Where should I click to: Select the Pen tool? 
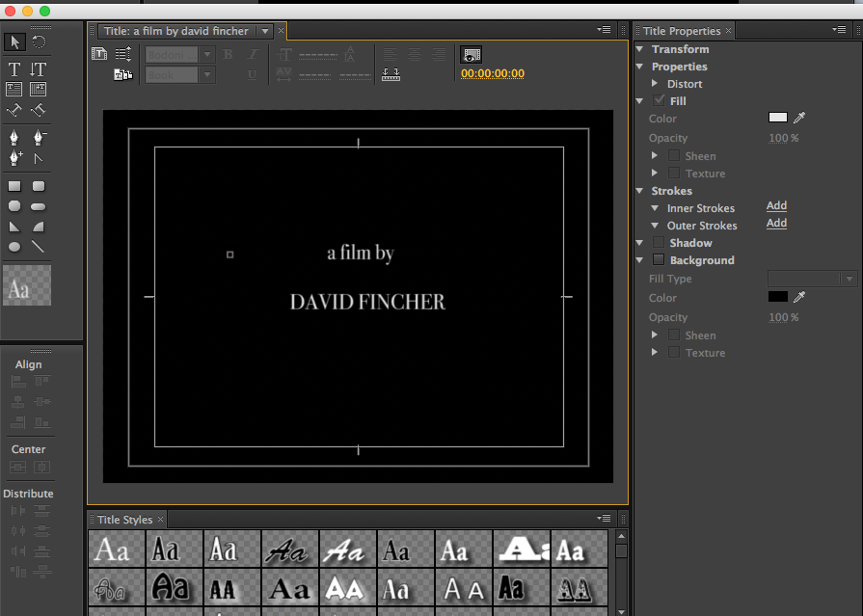tap(14, 137)
